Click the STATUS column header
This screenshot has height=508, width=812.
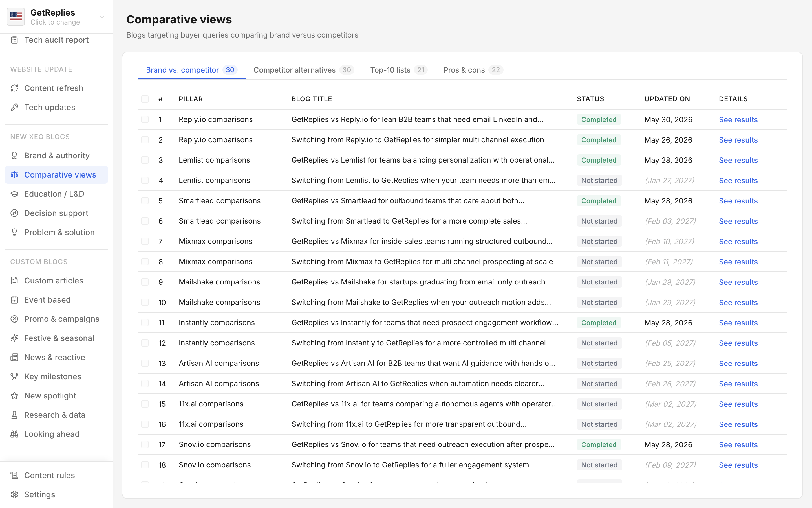590,99
